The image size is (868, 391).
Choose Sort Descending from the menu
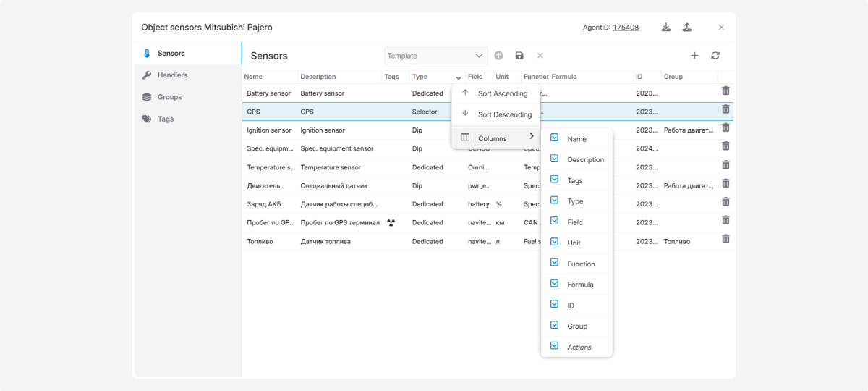[504, 114]
